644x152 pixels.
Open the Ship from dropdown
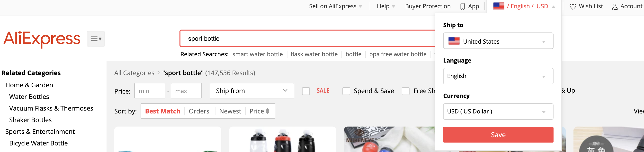pyautogui.click(x=251, y=91)
